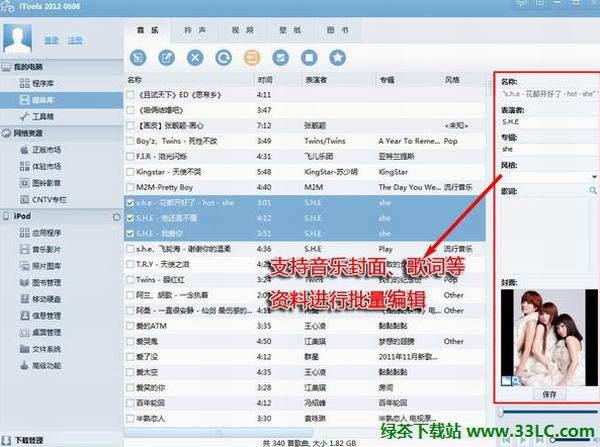The height and width of the screenshot is (447, 600).
Task: Tick the 'Kingstar - 天使不哭' checkbox
Action: [131, 171]
